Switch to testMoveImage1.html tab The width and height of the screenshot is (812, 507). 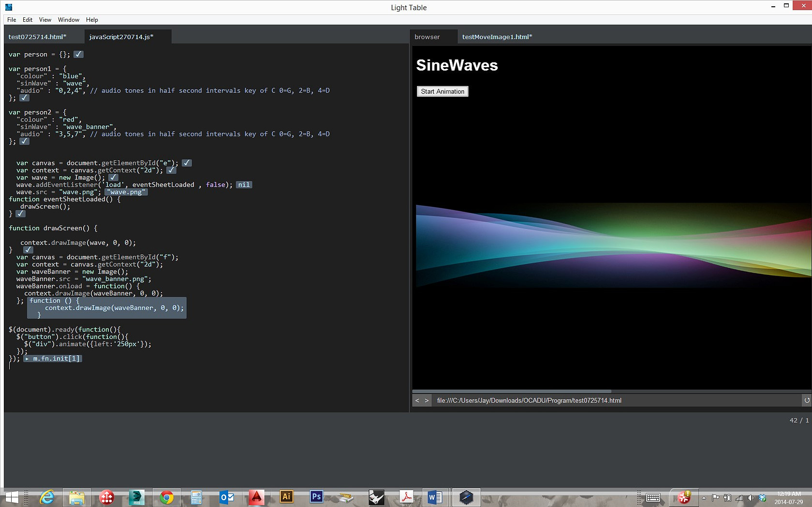pos(497,37)
